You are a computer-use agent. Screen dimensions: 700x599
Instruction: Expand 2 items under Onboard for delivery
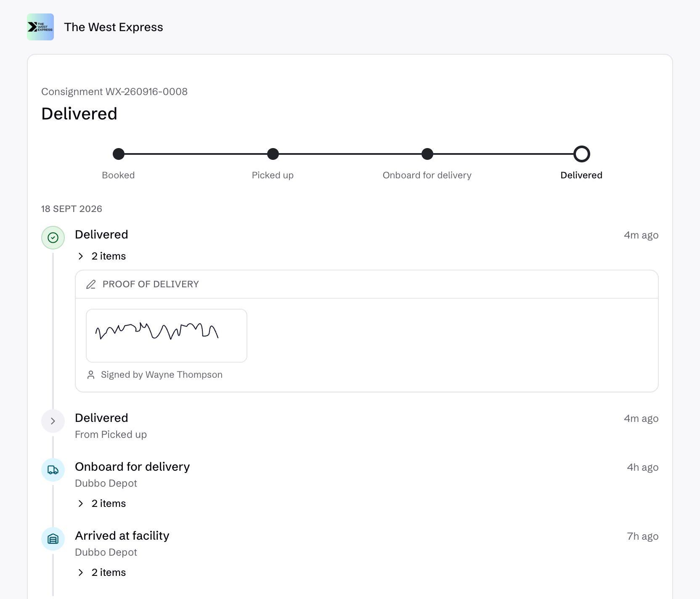click(102, 504)
